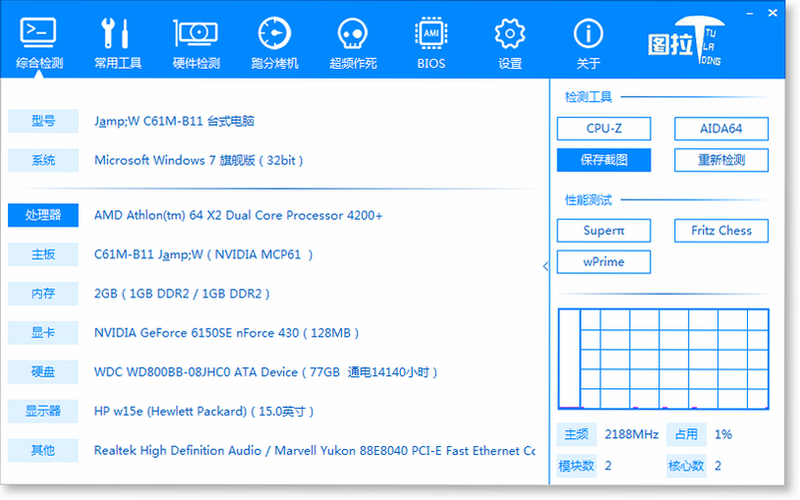Select the 内存 label

(x=43, y=293)
